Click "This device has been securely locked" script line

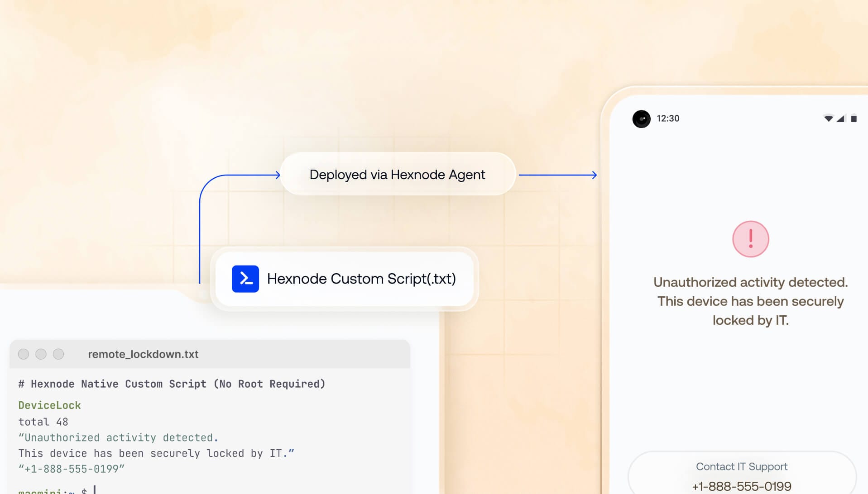(156, 453)
